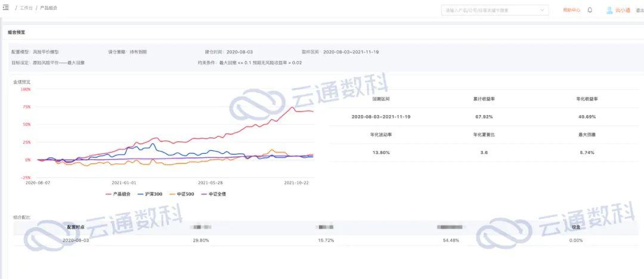
Task: Collapse the sidebar with the menu fold icon
Action: 6,8
